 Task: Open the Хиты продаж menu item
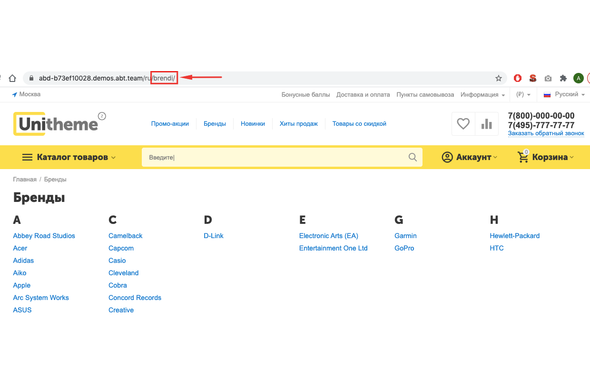(x=298, y=123)
